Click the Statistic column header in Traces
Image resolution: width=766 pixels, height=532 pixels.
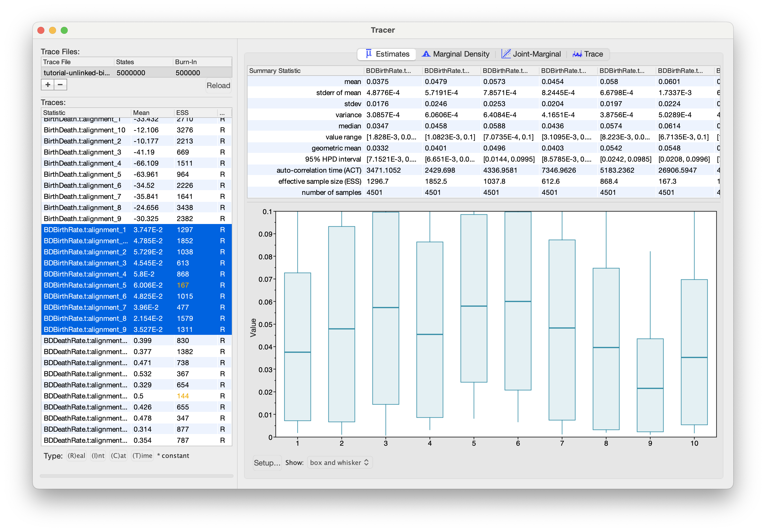point(86,113)
